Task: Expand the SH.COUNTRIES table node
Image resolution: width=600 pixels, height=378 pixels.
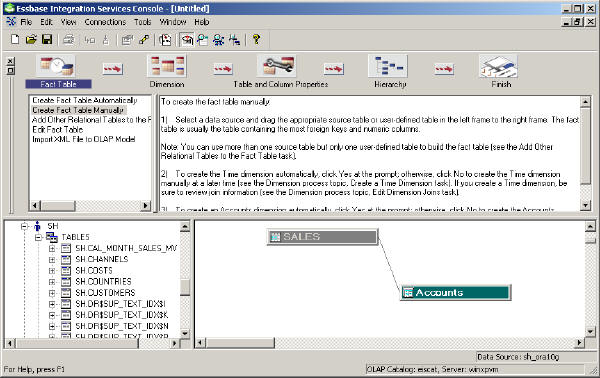Action: 52,282
